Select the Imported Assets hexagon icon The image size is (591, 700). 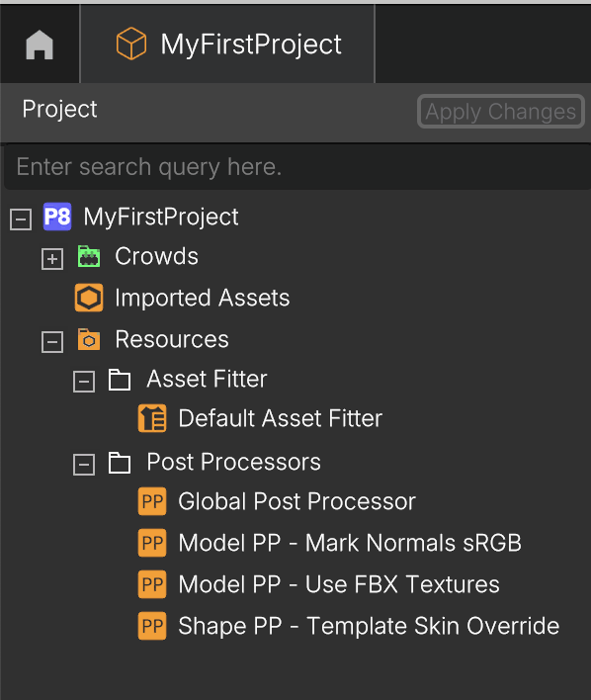click(x=89, y=298)
